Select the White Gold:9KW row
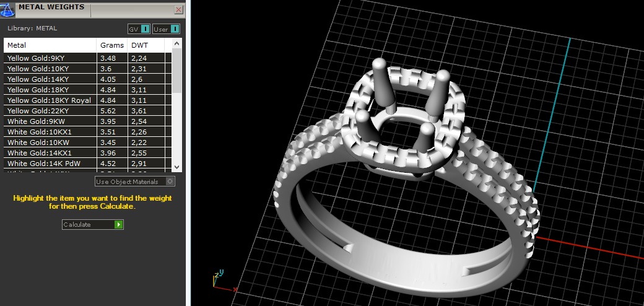This screenshot has width=644, height=306. point(87,121)
